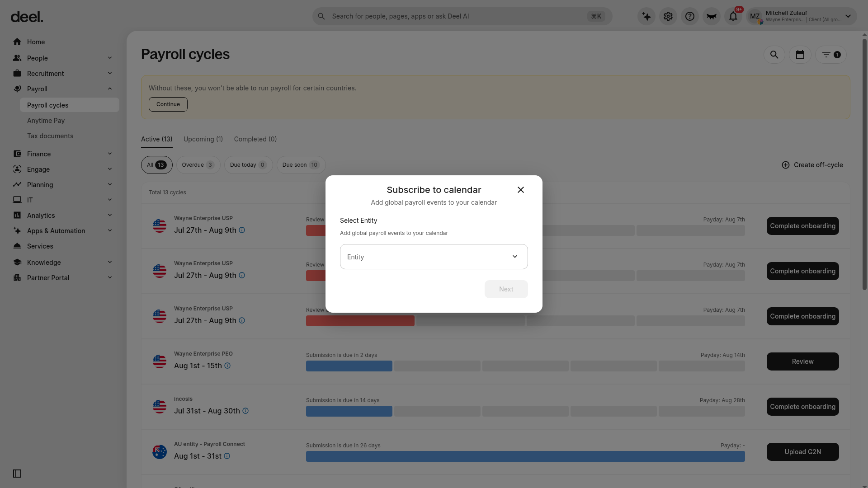Screen dimensions: 868x488
Task: Click the Engage sidebar icon
Action: (x=17, y=169)
